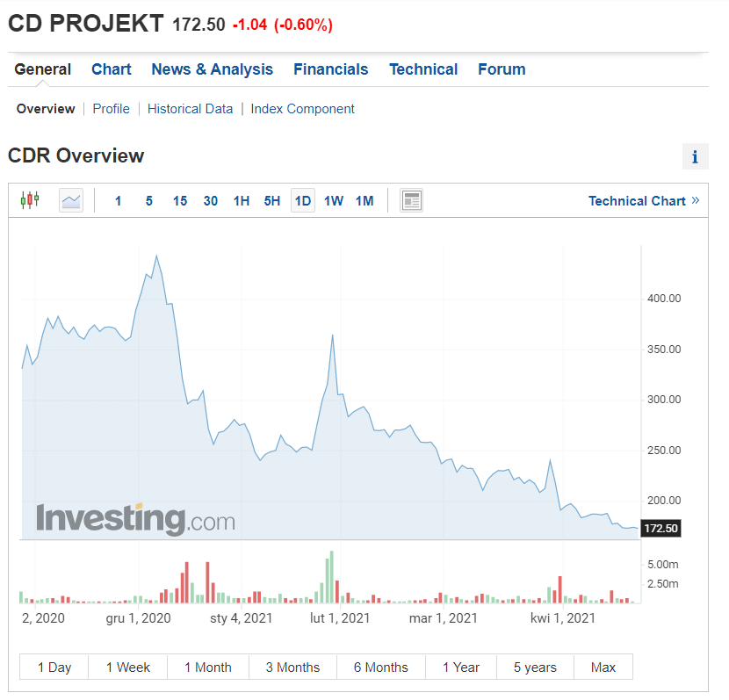729x700 pixels.
Task: Open Index Component page
Action: [x=302, y=109]
